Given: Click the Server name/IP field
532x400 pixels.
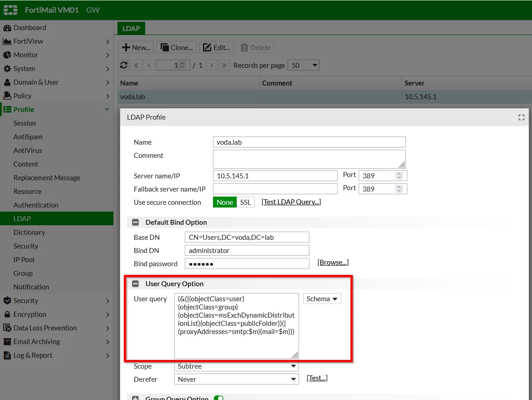Looking at the screenshot, I should click(x=275, y=176).
